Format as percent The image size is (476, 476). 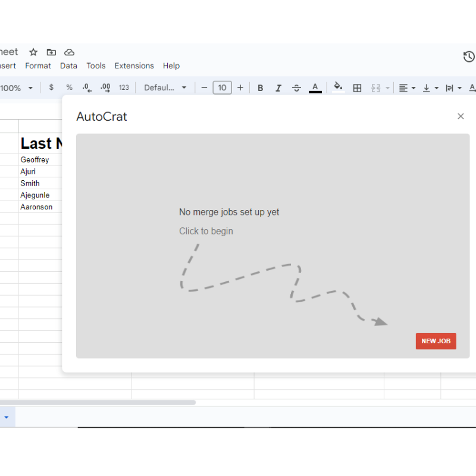[69, 87]
